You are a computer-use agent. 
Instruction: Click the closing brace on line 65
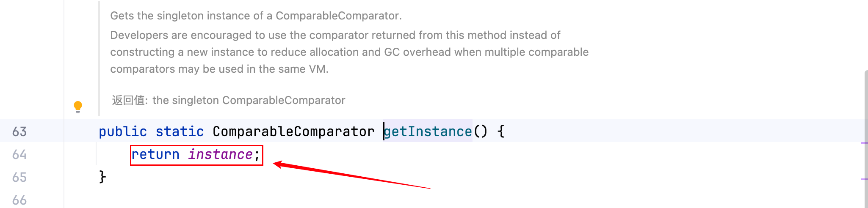click(102, 177)
